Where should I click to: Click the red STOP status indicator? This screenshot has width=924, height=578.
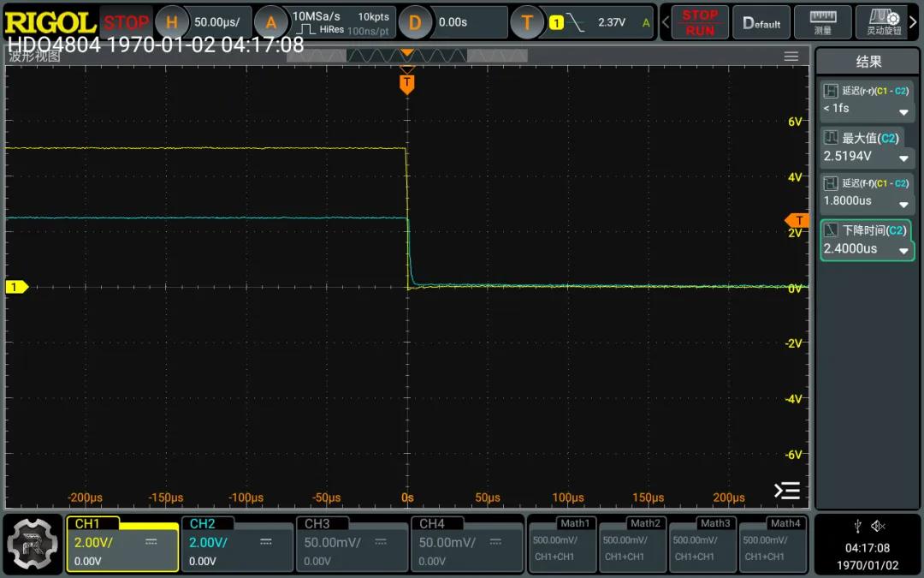pos(126,22)
